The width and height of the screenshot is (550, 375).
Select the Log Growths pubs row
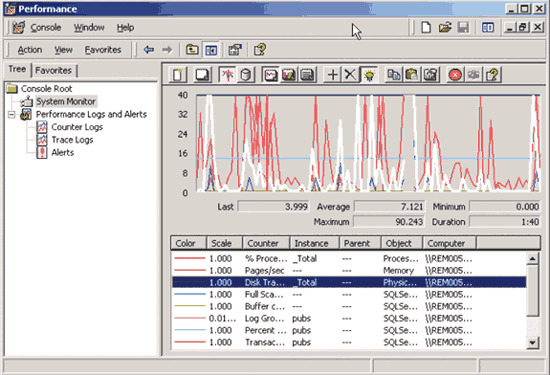[x=349, y=318]
